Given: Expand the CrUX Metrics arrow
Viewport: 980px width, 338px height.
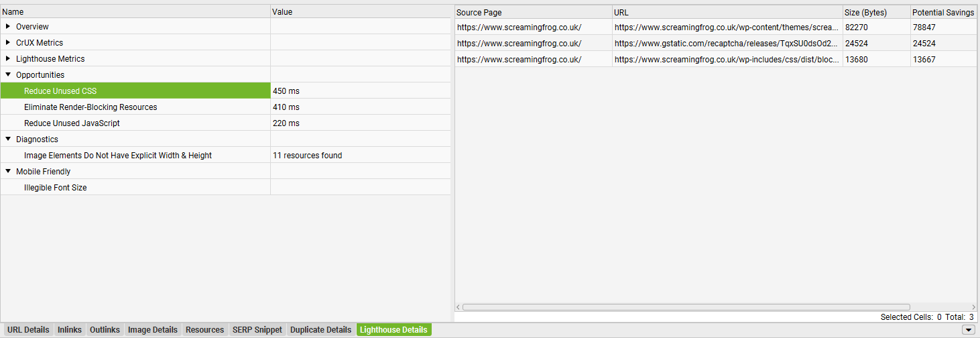Looking at the screenshot, I should 8,43.
